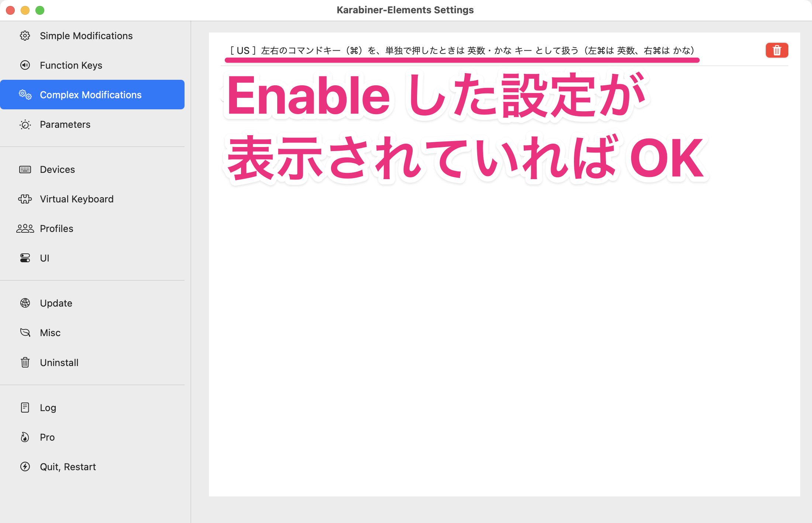Click the Misc leaf icon

pos(25,332)
